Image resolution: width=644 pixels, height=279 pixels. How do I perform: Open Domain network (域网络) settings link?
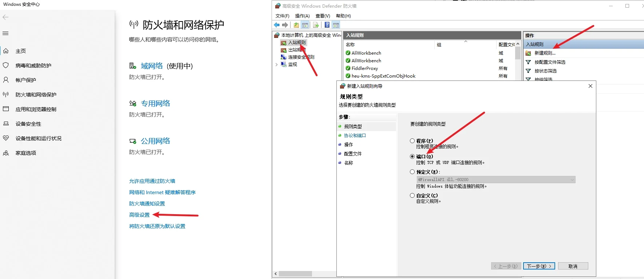click(152, 66)
